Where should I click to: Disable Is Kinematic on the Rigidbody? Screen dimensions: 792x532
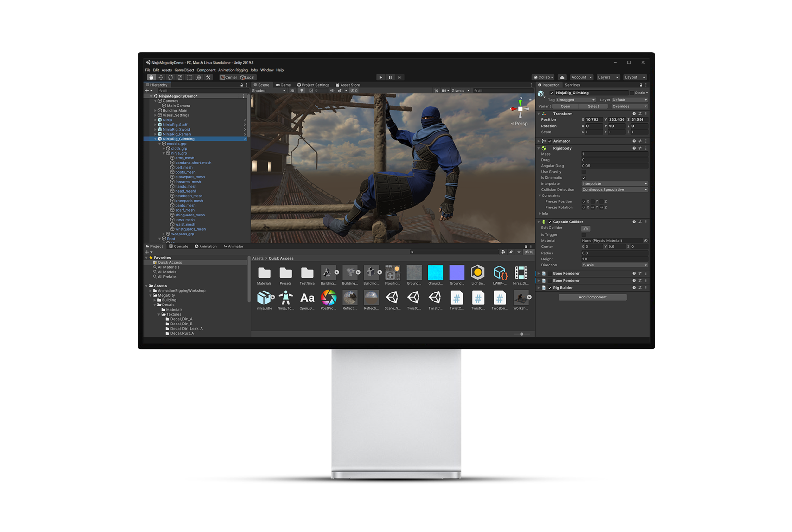[x=584, y=178]
